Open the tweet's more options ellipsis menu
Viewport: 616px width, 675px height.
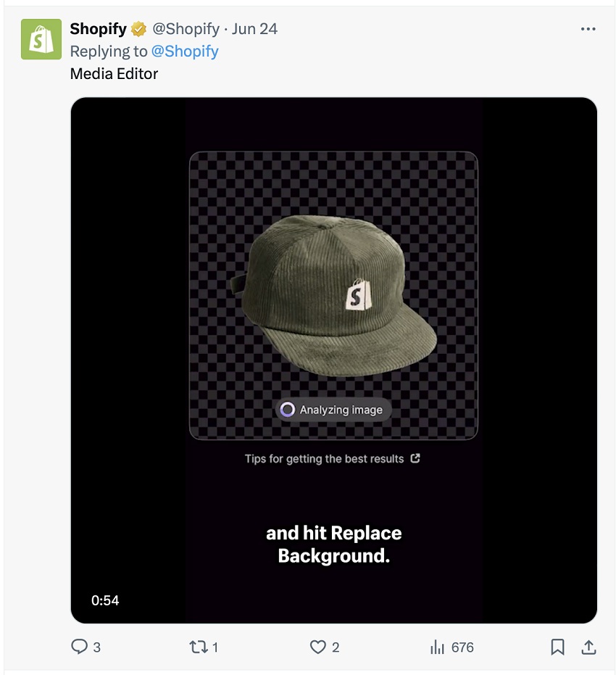pos(588,29)
